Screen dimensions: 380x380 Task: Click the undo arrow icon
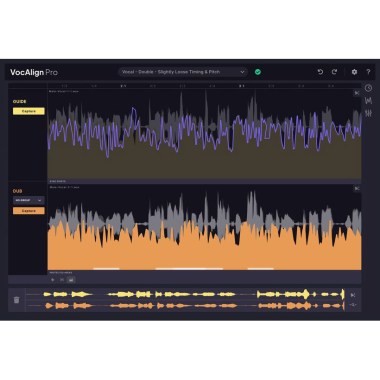pos(320,72)
